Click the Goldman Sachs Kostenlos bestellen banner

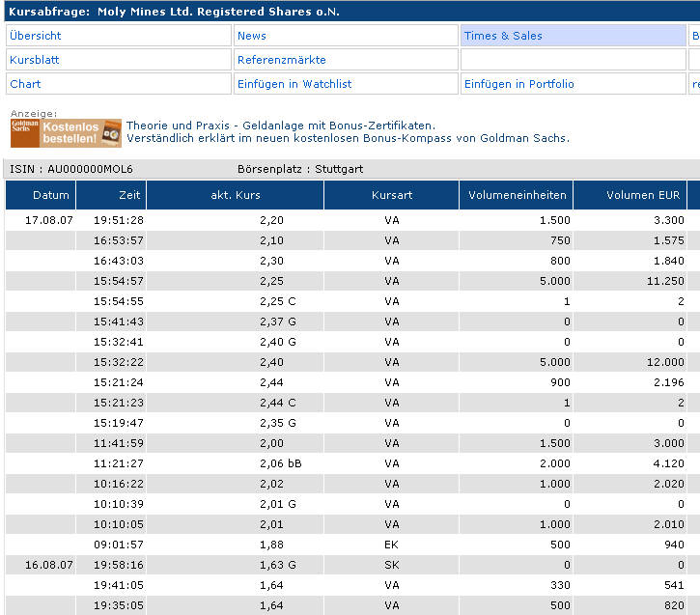point(66,133)
